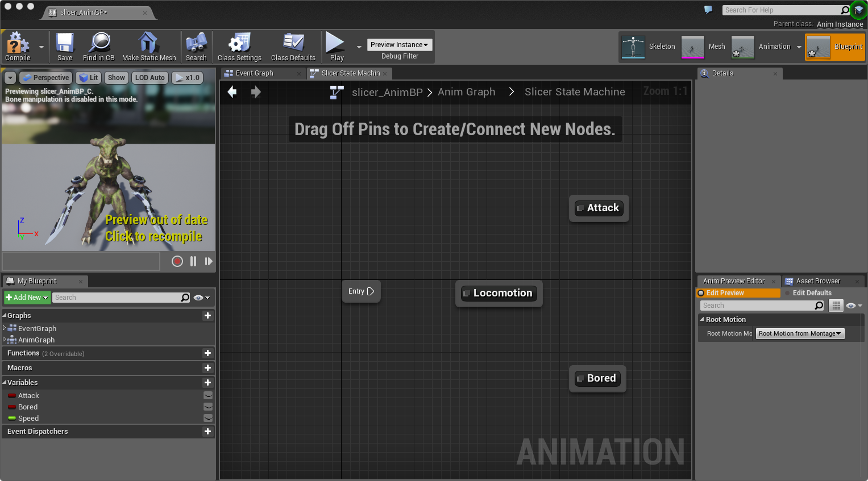The width and height of the screenshot is (868, 481).
Task: Expand the EventGraph tree item
Action: (5, 328)
